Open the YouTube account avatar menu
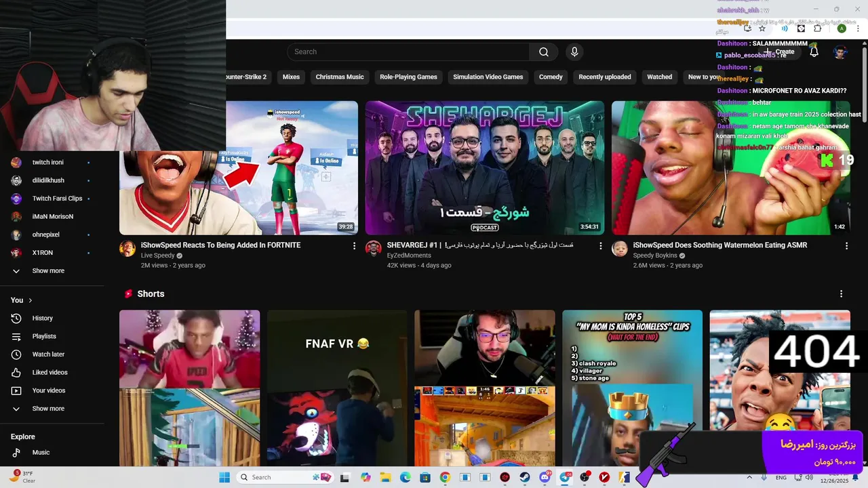The width and height of the screenshot is (868, 488). [840, 52]
